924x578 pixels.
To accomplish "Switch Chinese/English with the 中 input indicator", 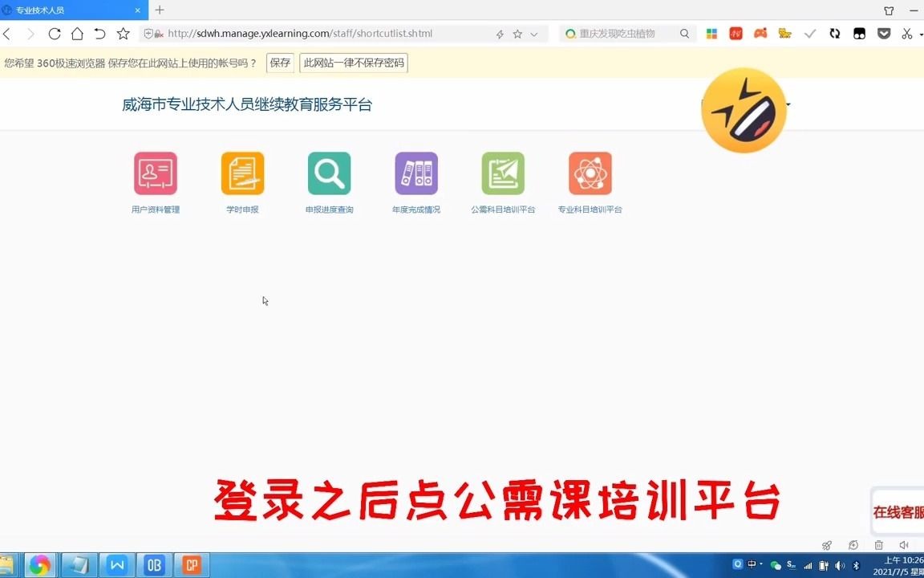I will pyautogui.click(x=751, y=564).
